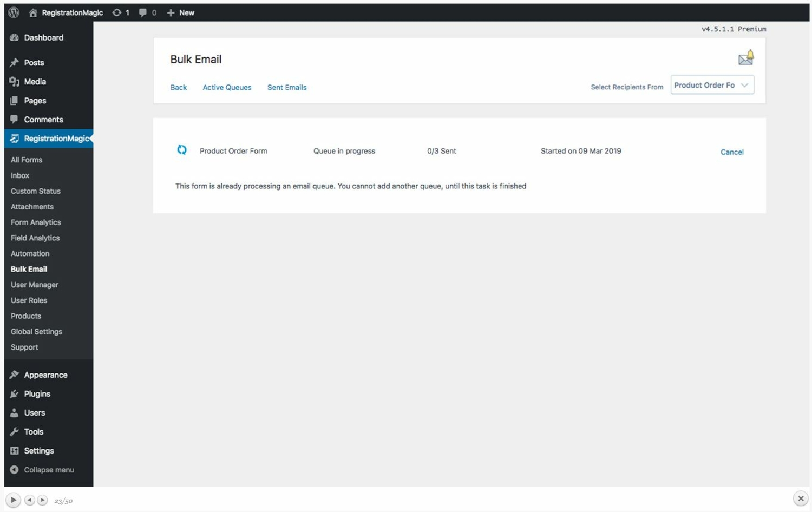Viewport: 812px width, 512px height.
Task: Go to the Media menu
Action: (x=49, y=82)
